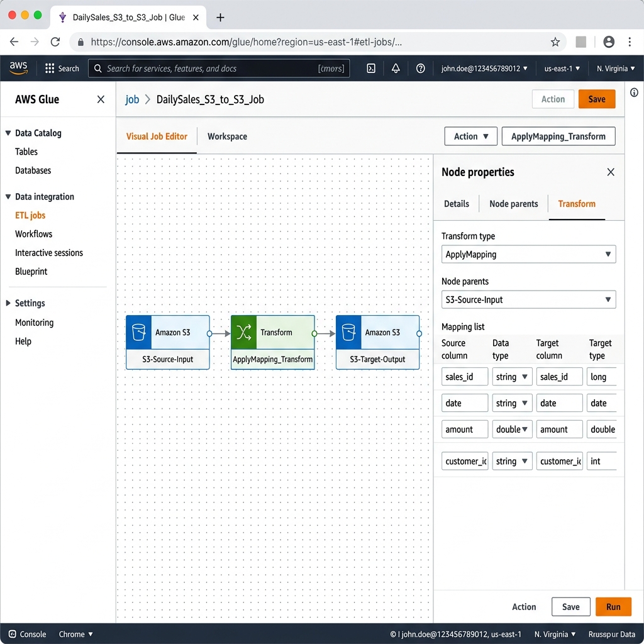Image resolution: width=644 pixels, height=644 pixels.
Task: Select the S3-Target-Output bucket icon
Action: tap(348, 332)
